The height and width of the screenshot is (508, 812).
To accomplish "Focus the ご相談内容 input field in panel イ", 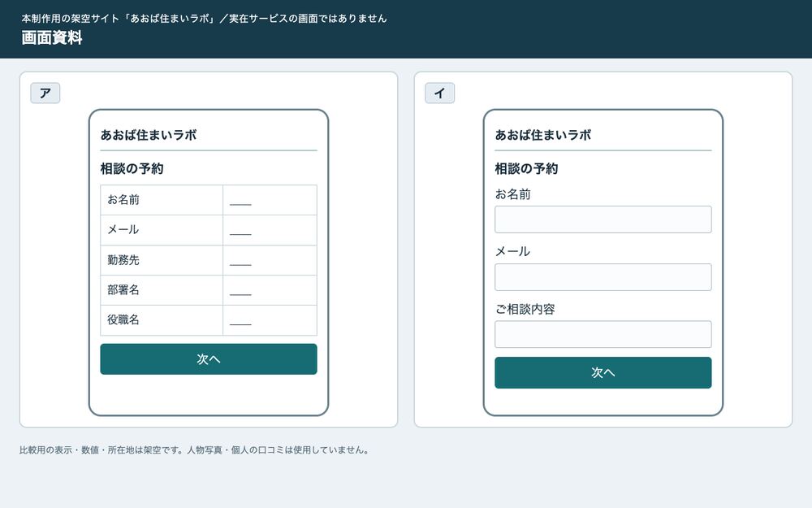I will (x=603, y=334).
